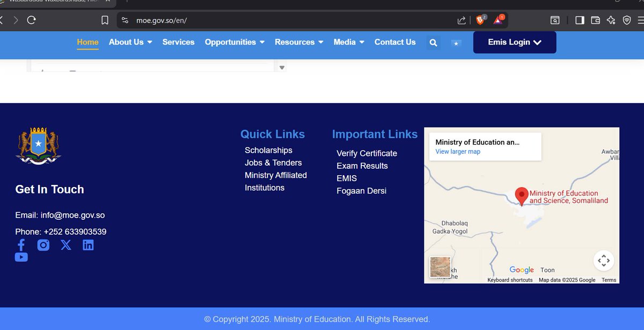644x330 pixels.
Task: Open the Emis Login dropdown
Action: (x=515, y=42)
